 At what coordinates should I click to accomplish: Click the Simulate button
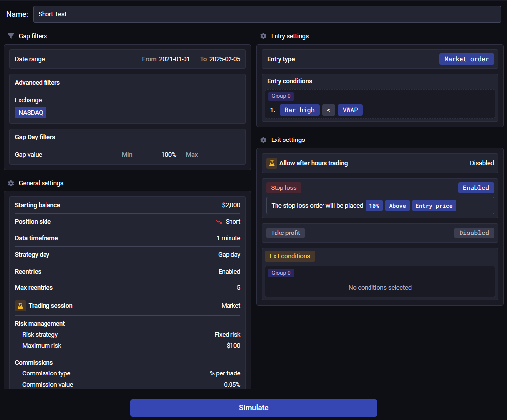253,408
